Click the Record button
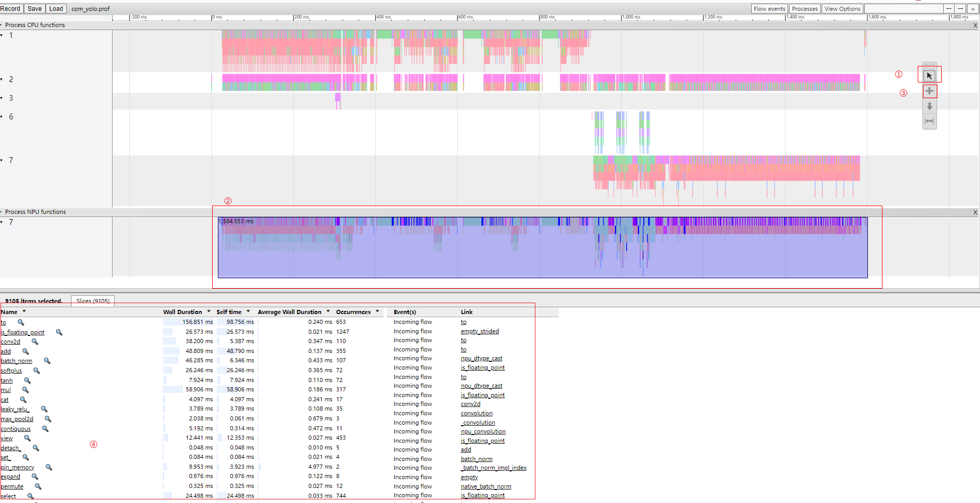980x503 pixels. click(10, 9)
